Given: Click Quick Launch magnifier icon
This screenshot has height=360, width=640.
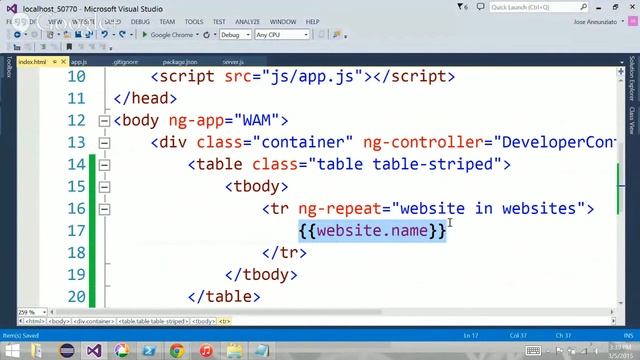Looking at the screenshot, I should tap(583, 7).
